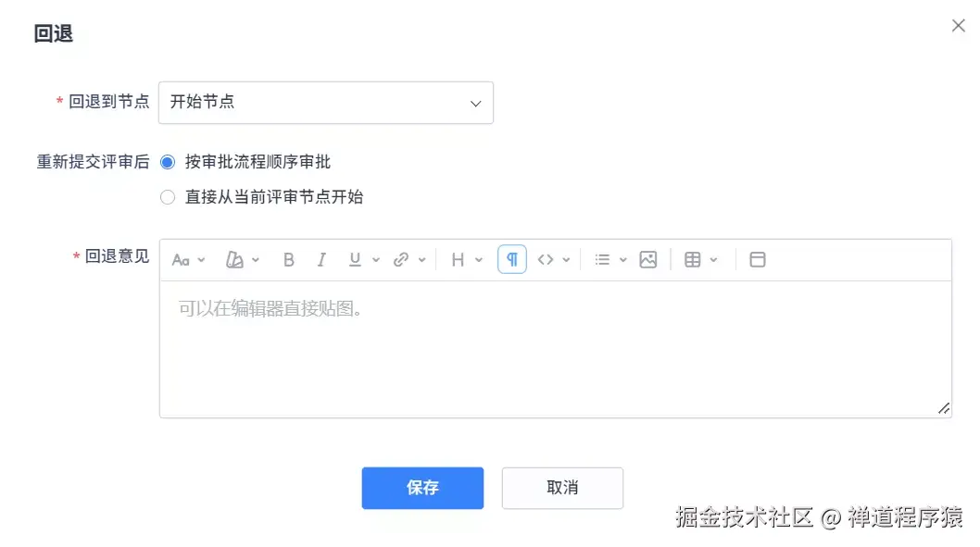Click the 保存 button
This screenshot has height=547, width=980.
coord(422,488)
